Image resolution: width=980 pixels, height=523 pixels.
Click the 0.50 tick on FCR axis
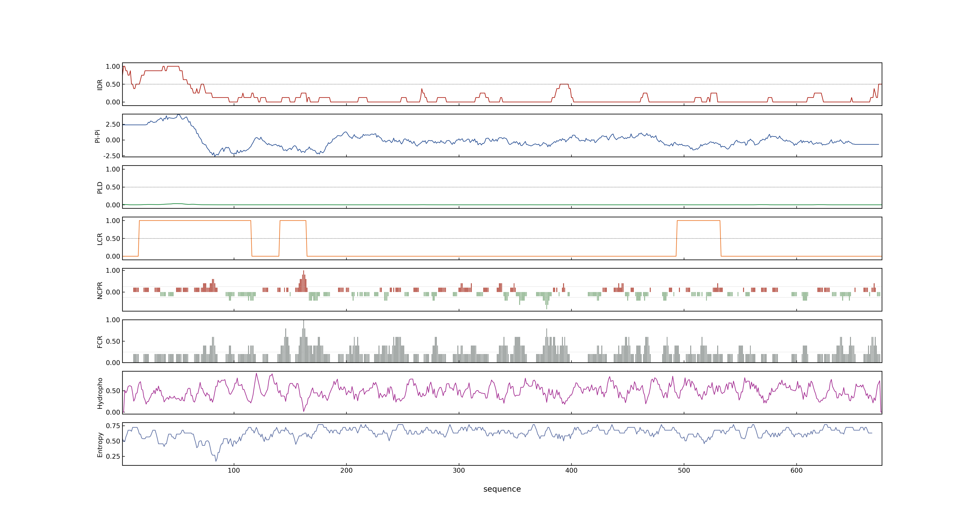(x=113, y=341)
